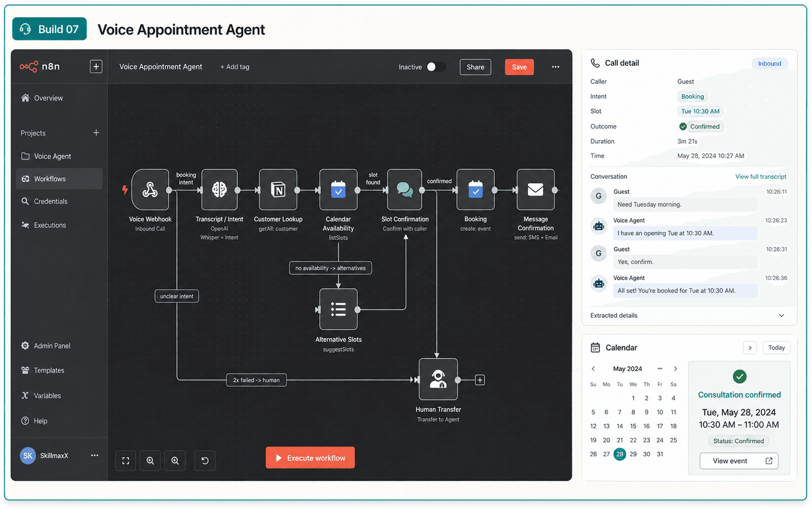Click the Tue 10:30 AM slot tag
The image size is (812, 508).
point(700,111)
